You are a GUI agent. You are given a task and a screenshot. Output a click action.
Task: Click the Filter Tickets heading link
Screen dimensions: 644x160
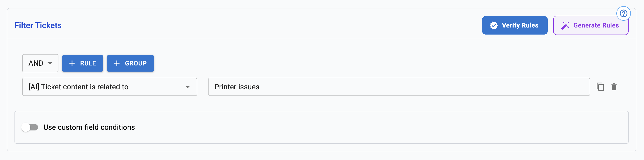coord(38,25)
